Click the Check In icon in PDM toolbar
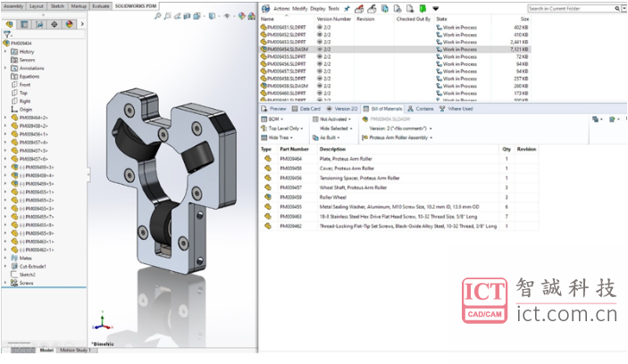 [x=372, y=8]
